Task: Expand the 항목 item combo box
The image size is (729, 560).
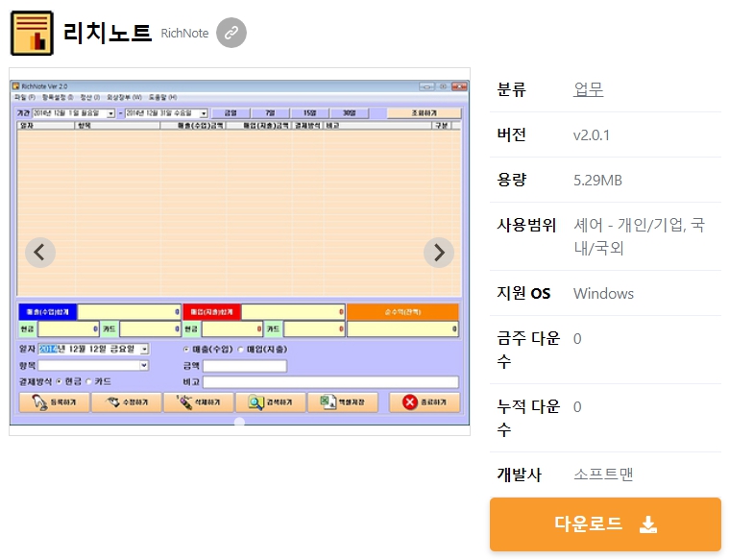Action: (144, 366)
